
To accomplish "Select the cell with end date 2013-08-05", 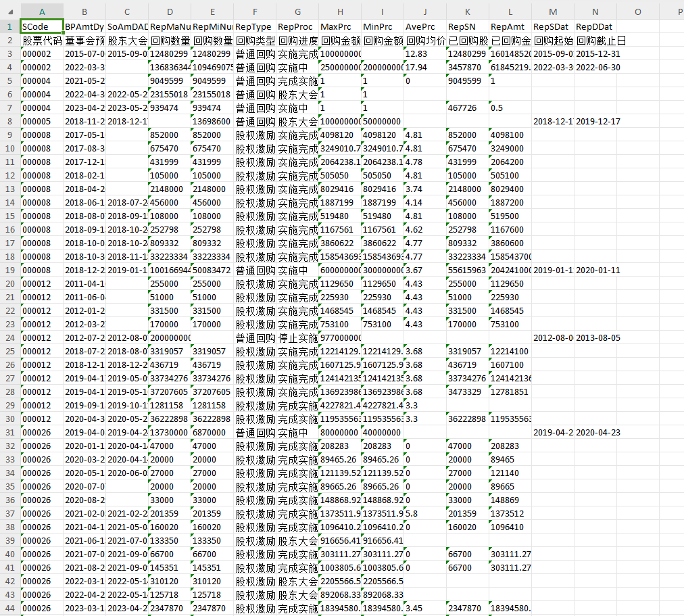I will (x=597, y=337).
